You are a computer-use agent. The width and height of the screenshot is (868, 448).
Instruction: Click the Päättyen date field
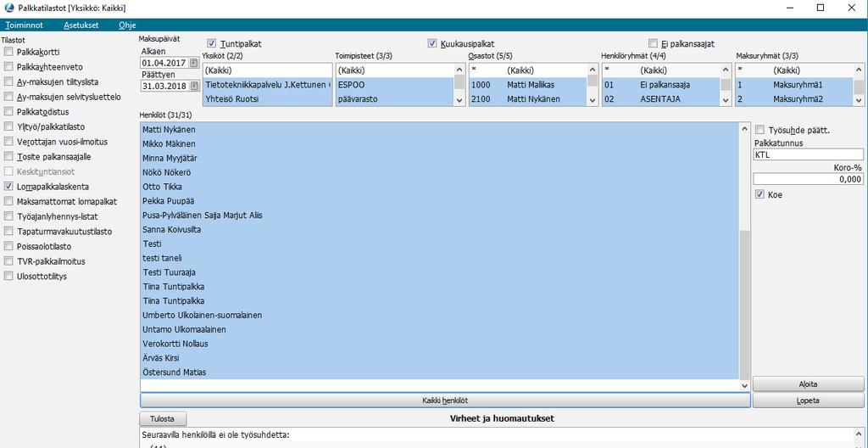pyautogui.click(x=165, y=86)
